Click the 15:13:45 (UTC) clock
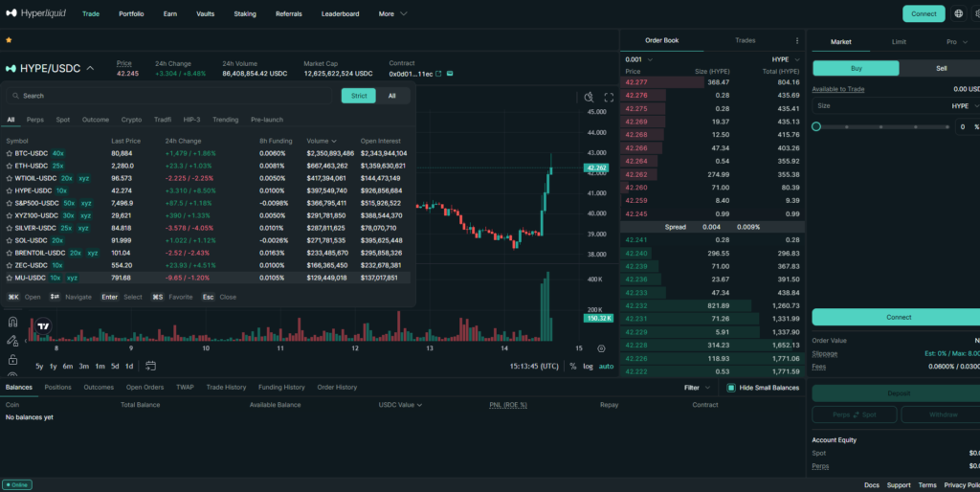 (534, 367)
